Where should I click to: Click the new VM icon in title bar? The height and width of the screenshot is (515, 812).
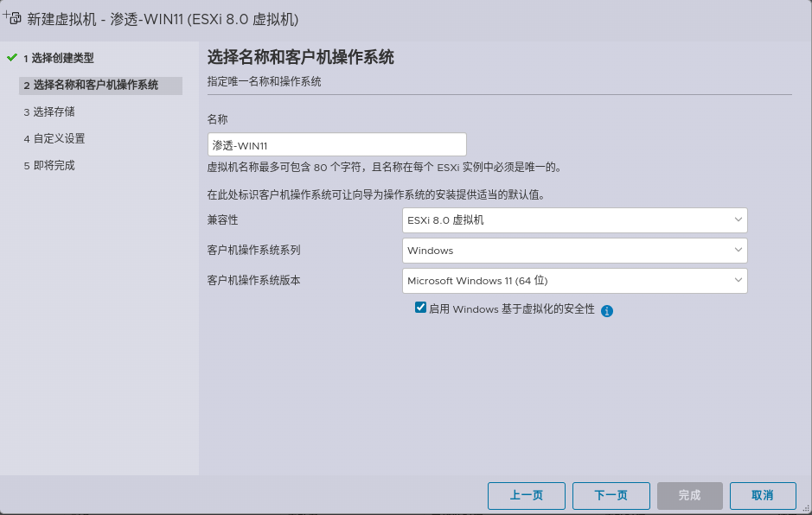12,18
